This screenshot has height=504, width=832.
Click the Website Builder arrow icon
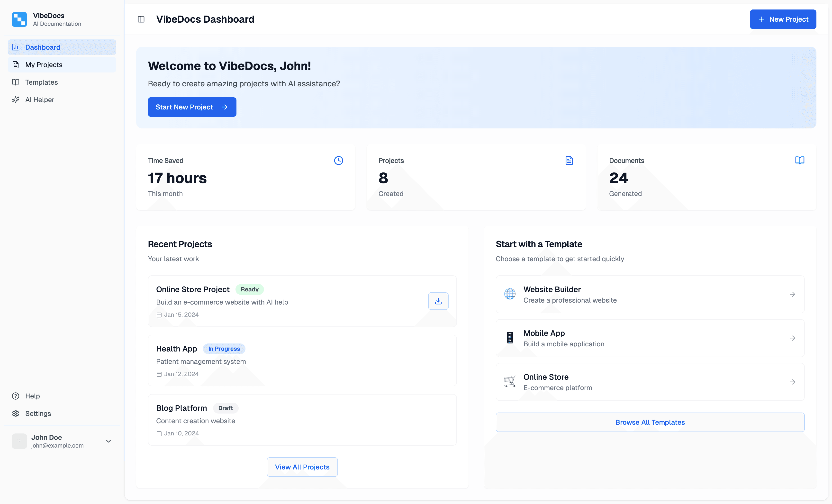[793, 294]
